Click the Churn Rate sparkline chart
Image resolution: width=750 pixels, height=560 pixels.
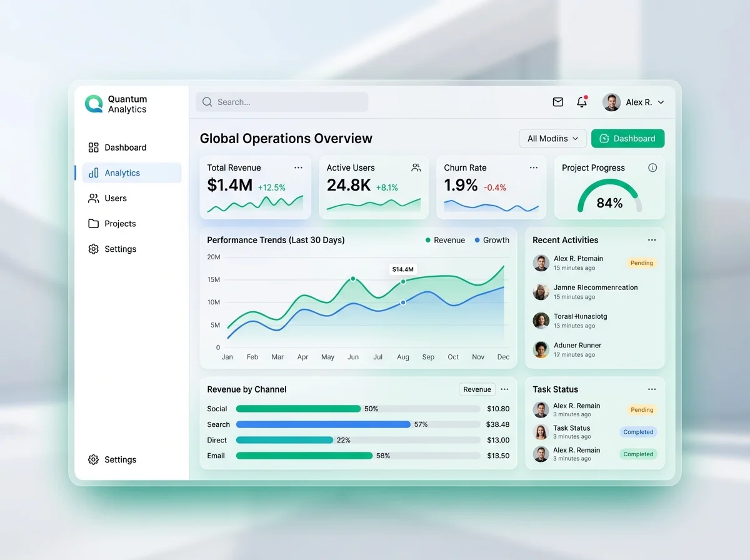pyautogui.click(x=491, y=206)
